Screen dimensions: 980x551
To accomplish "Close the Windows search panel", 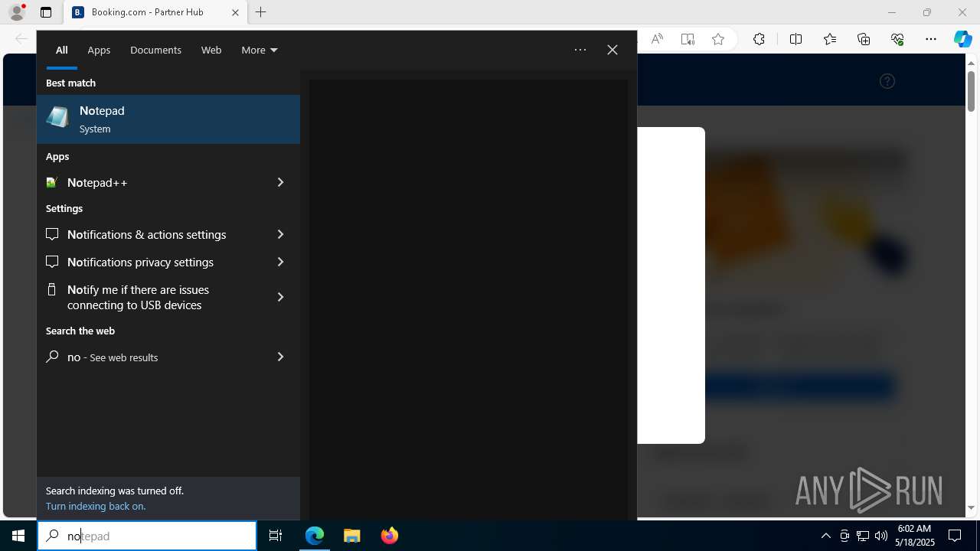I will [x=612, y=50].
